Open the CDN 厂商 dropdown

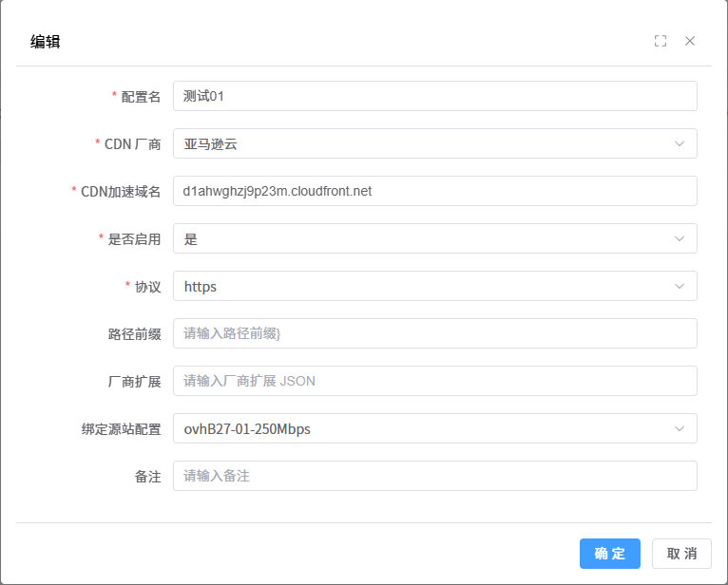pos(435,143)
